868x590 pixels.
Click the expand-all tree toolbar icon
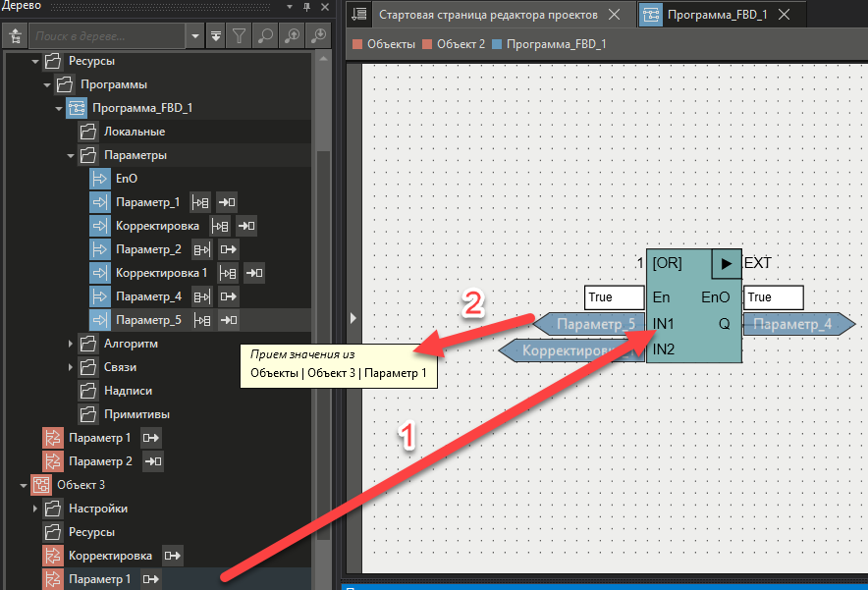216,36
